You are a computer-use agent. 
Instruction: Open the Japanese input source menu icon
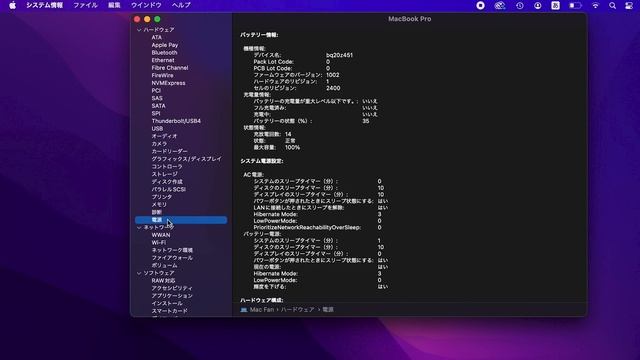pyautogui.click(x=556, y=5)
